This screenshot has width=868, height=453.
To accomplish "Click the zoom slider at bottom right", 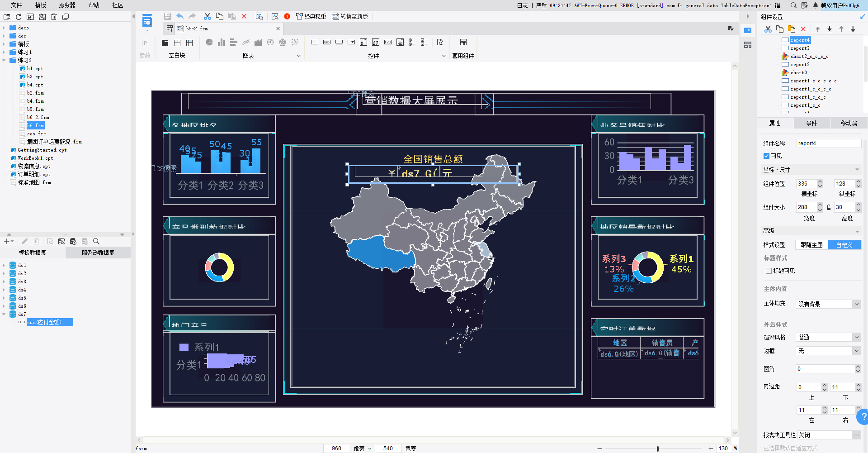I will pos(657,448).
